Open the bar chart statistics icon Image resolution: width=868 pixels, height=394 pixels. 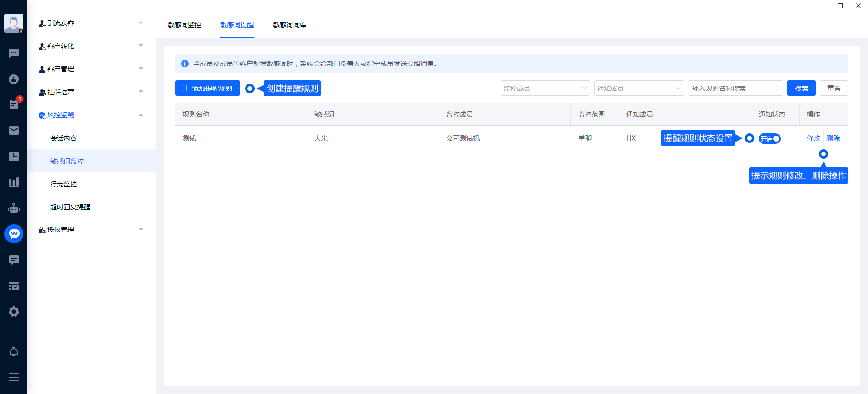tap(14, 182)
